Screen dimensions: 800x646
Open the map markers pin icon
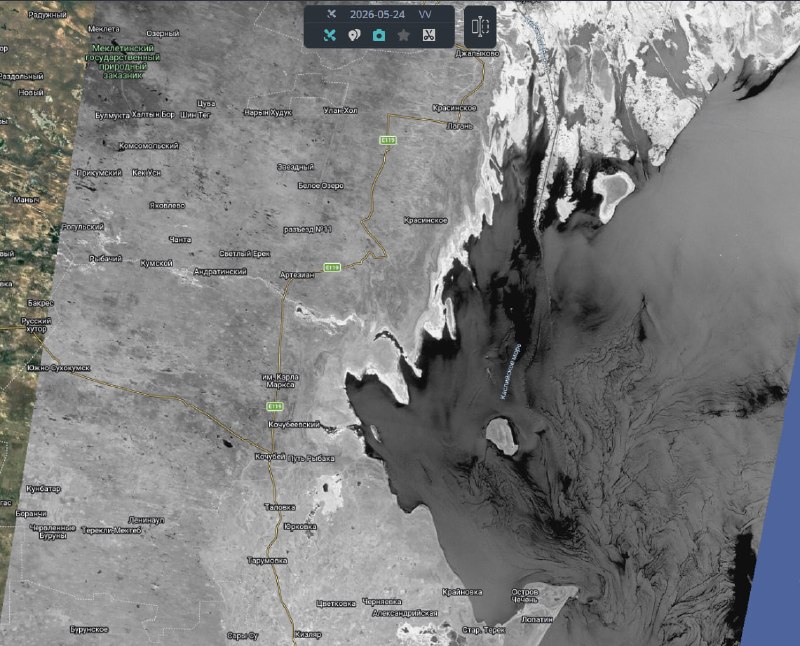point(354,35)
